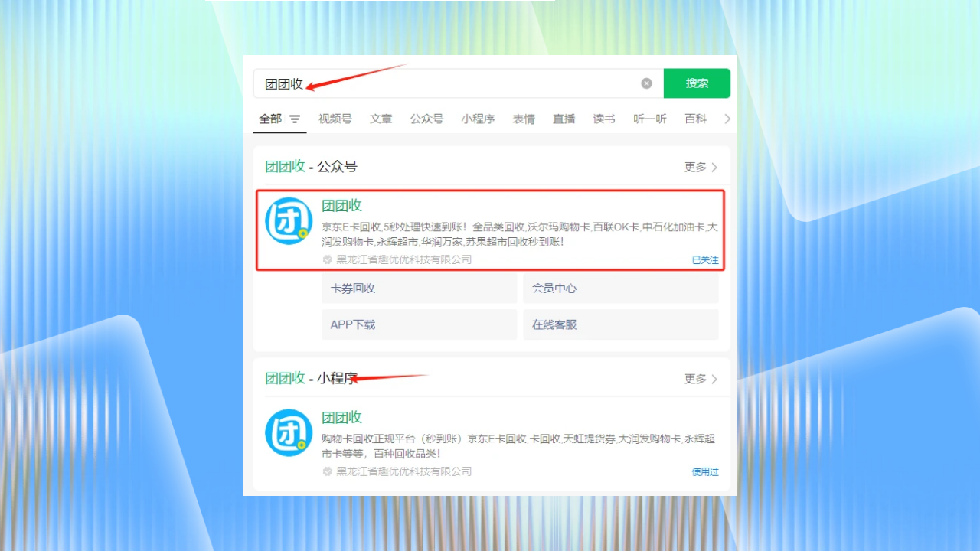Open the 团团收 小程序 avatar logo

click(x=289, y=433)
